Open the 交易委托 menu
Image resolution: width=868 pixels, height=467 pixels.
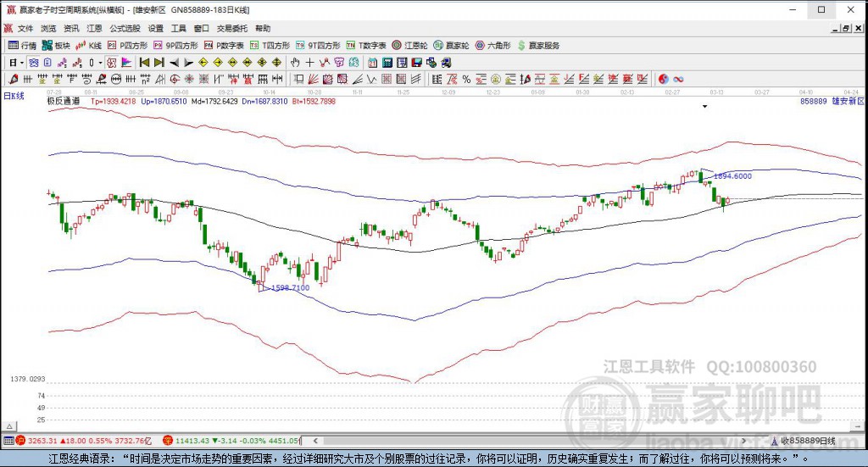pyautogui.click(x=232, y=28)
